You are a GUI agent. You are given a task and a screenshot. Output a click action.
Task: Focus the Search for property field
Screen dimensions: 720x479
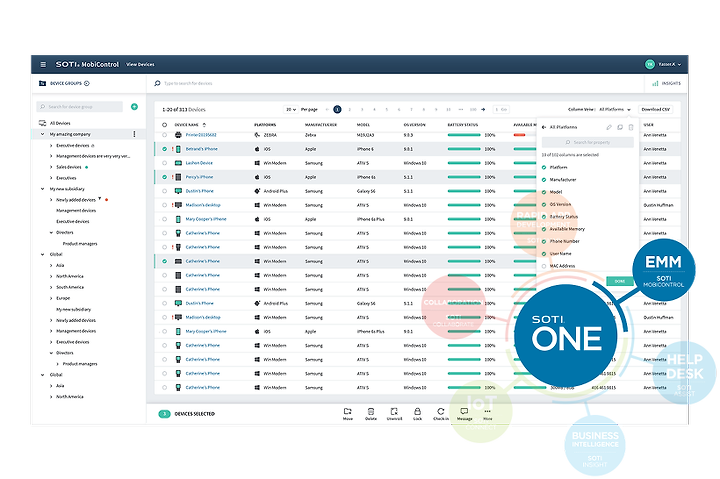coord(587,142)
